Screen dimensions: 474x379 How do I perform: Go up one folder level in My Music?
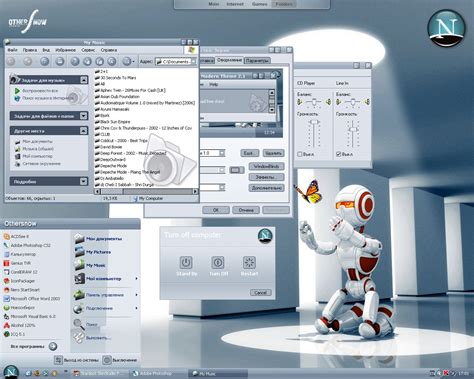coord(44,61)
